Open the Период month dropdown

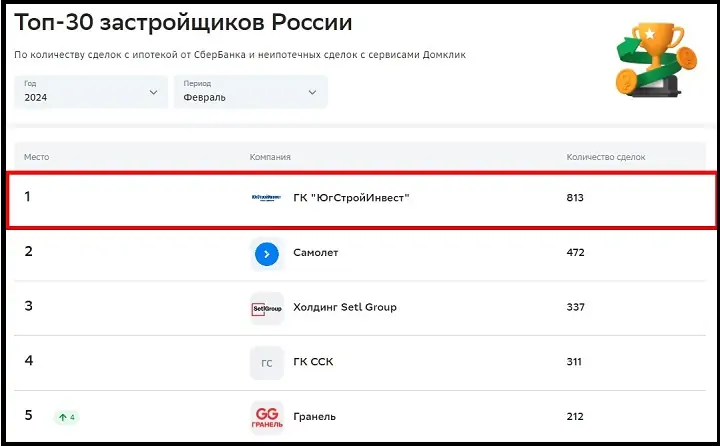coord(250,92)
